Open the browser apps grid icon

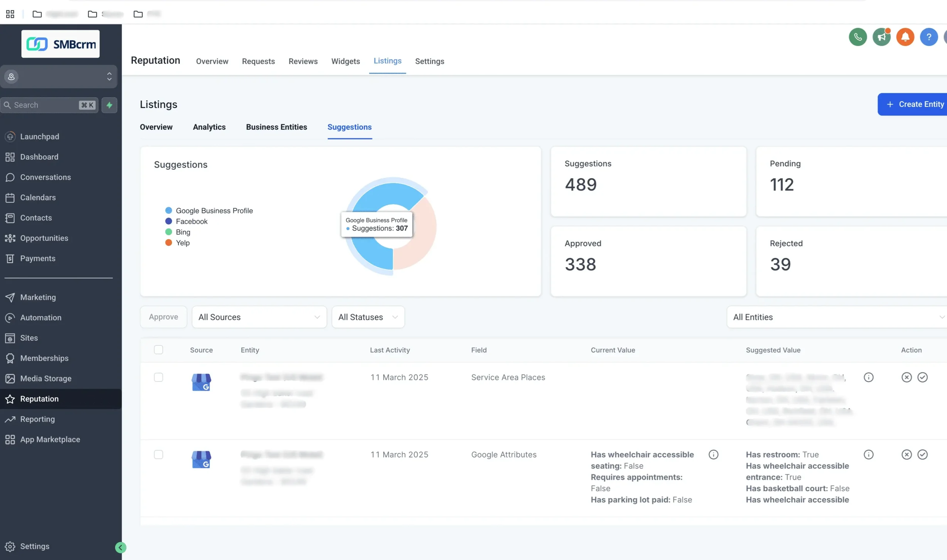tap(10, 14)
